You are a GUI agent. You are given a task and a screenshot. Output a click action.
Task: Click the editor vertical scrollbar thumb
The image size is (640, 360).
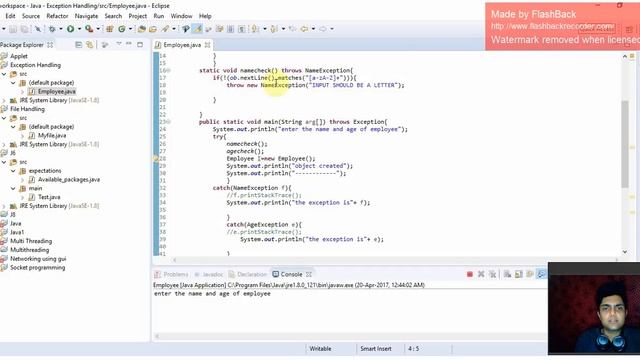click(x=625, y=144)
